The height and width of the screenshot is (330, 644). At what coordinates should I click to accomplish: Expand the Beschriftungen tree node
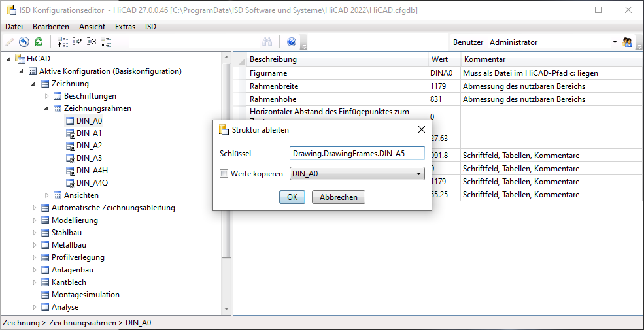tap(46, 96)
